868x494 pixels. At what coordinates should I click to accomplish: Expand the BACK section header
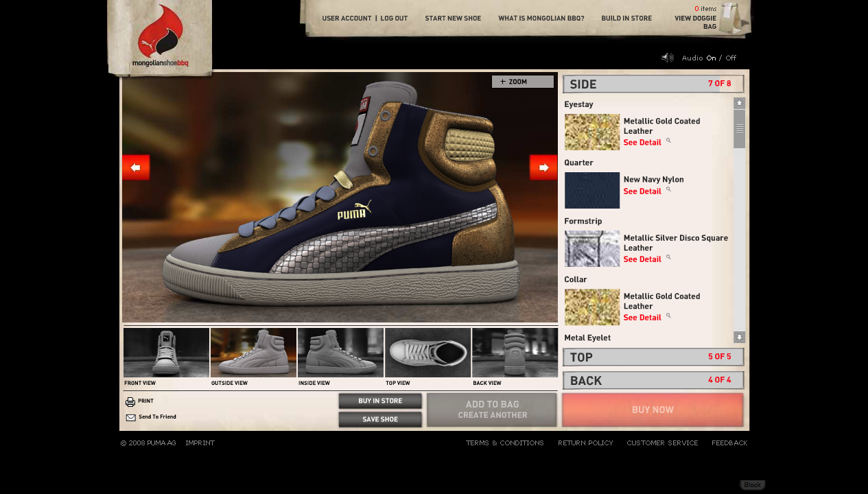[x=653, y=380]
